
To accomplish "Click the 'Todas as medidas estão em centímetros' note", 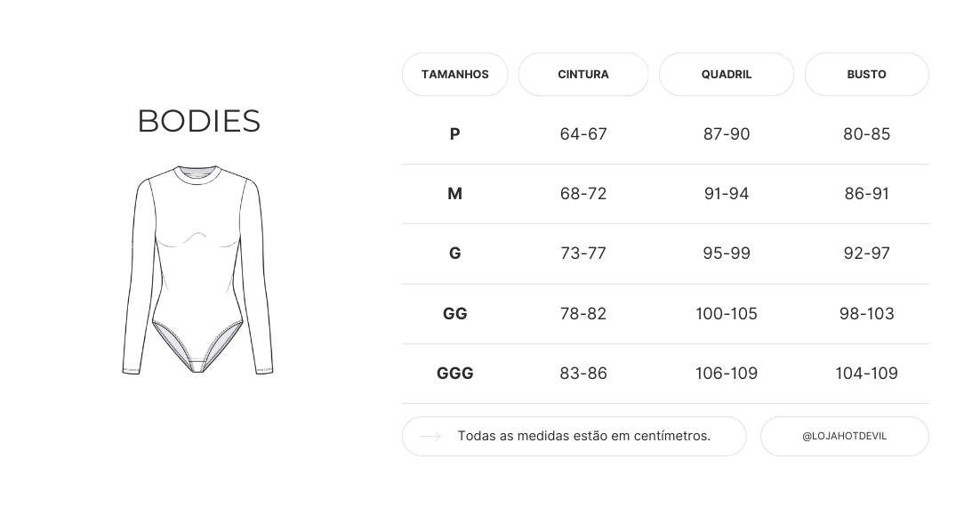I will click(x=583, y=437).
